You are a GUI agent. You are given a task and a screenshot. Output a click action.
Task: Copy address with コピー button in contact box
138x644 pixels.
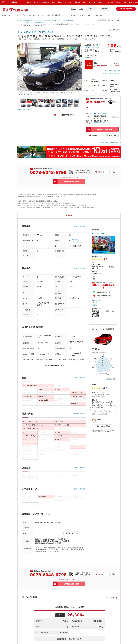(115, 116)
